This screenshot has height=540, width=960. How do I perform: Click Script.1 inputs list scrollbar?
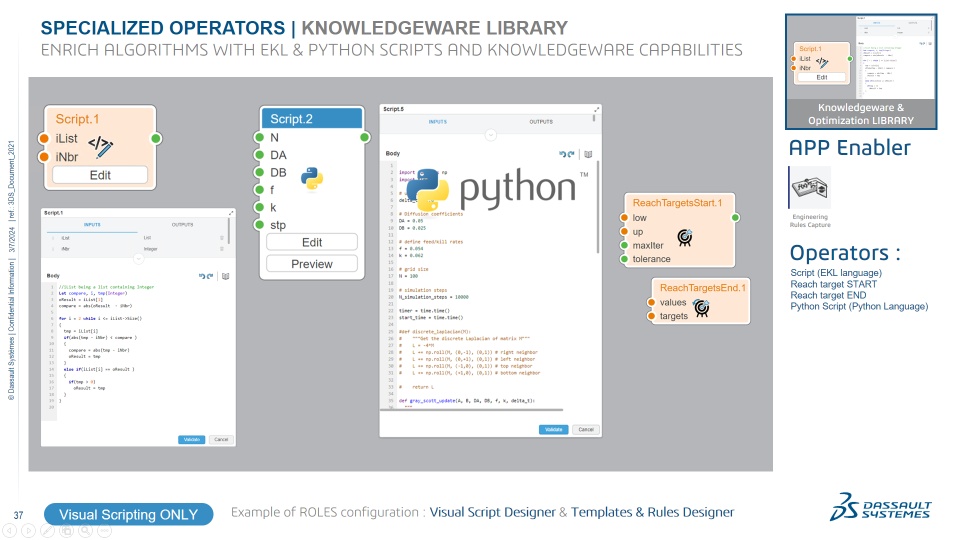click(230, 231)
